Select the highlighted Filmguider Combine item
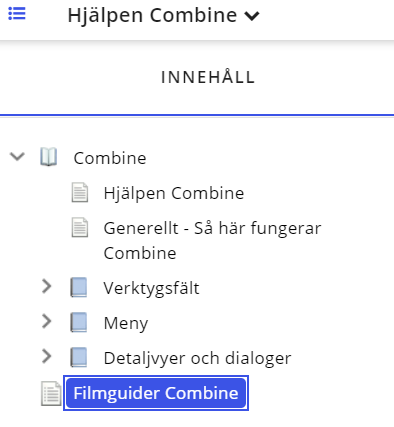 [x=156, y=393]
